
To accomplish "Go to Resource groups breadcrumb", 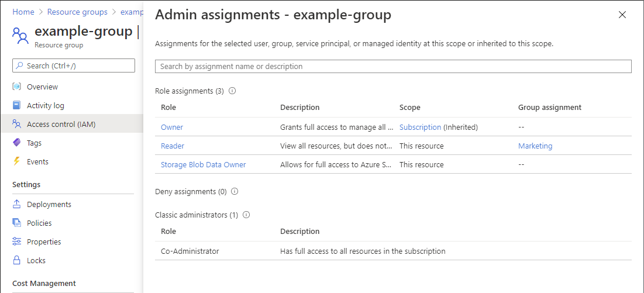I will pos(77,12).
